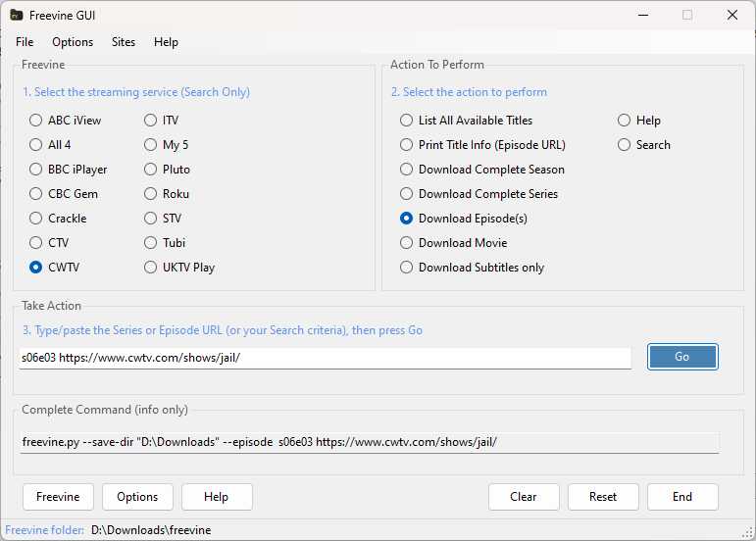This screenshot has width=756, height=541.
Task: Click the series URL input field
Action: (x=324, y=358)
